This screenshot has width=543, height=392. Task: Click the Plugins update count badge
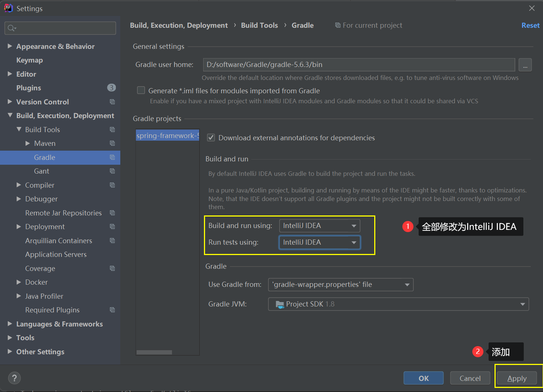(x=111, y=88)
